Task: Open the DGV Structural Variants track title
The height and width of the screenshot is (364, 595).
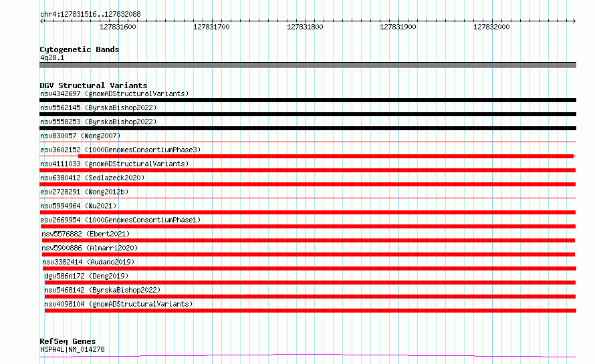Action: [94, 85]
